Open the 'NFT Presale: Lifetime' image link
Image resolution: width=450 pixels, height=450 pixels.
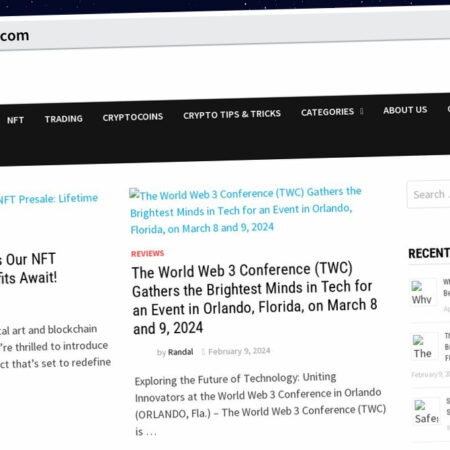click(49, 199)
